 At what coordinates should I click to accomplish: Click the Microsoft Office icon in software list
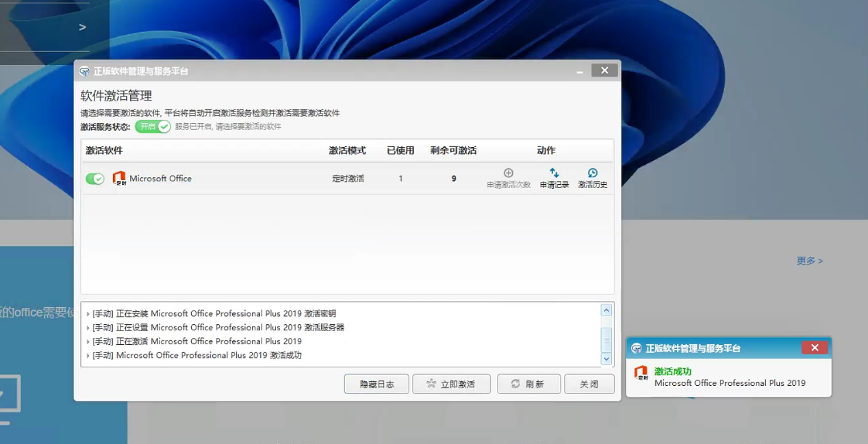(119, 179)
